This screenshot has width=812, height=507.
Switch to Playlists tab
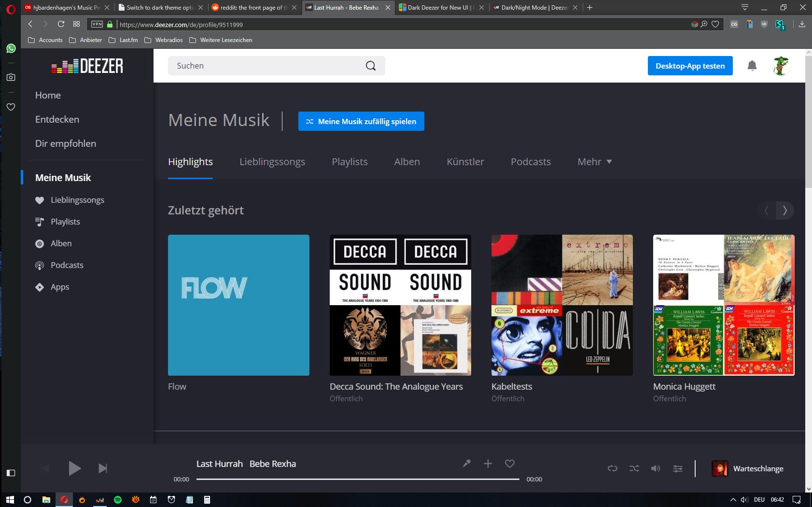point(350,162)
